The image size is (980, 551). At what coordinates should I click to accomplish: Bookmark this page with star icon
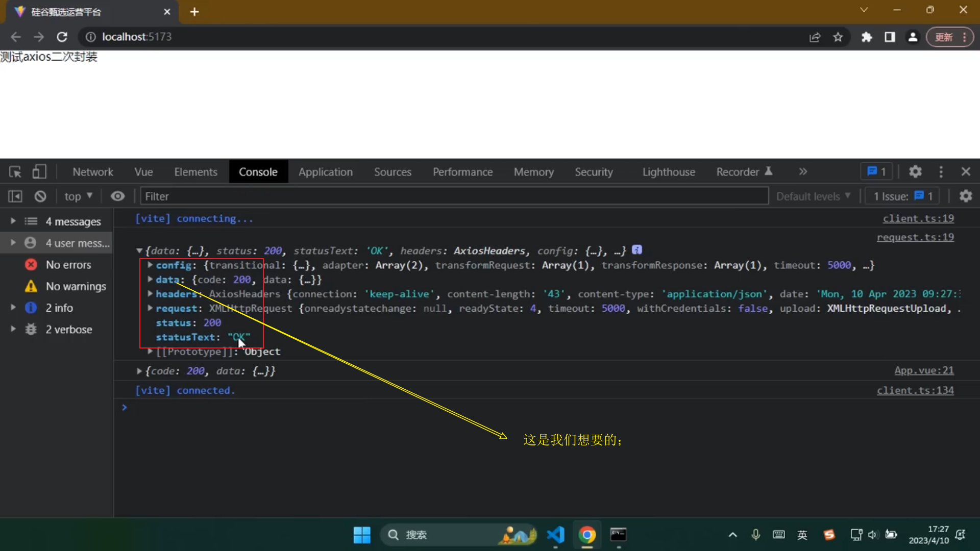coord(838,37)
